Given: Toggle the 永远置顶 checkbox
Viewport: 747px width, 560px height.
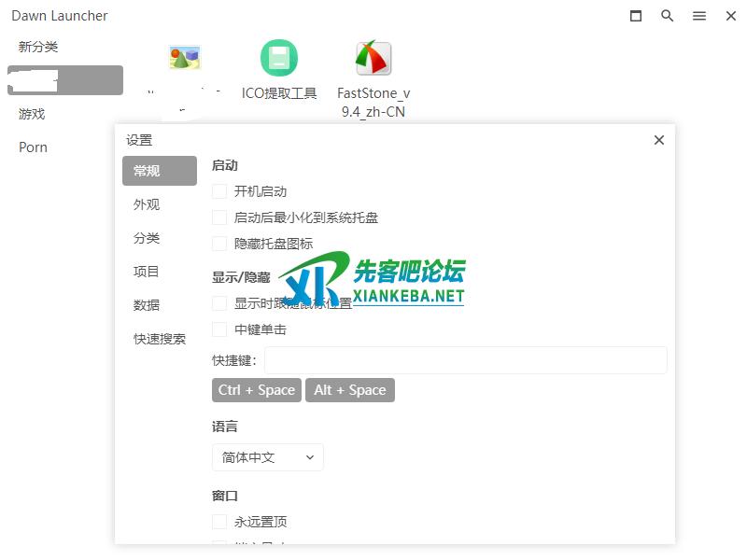Looking at the screenshot, I should click(219, 522).
